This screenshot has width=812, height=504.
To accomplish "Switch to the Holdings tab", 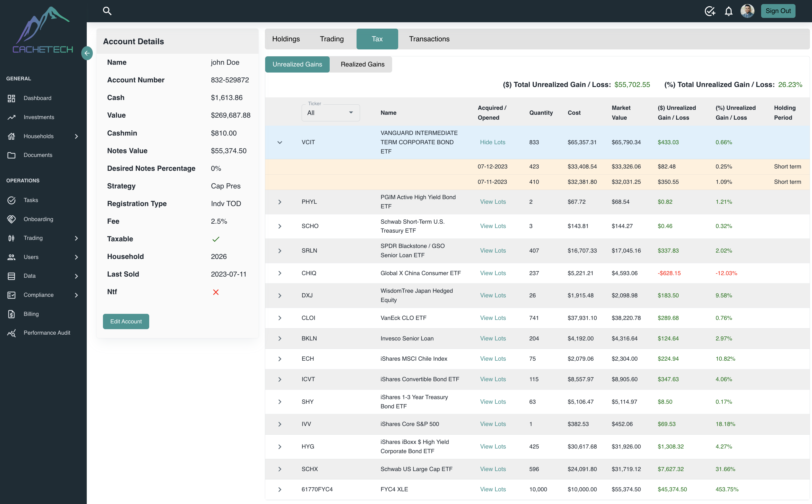I will (x=286, y=39).
